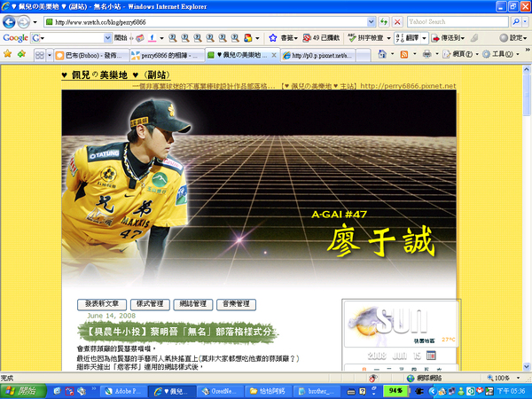Viewport: 532px width, 399px height.
Task: Click the search magnifier button
Action: click(x=516, y=22)
